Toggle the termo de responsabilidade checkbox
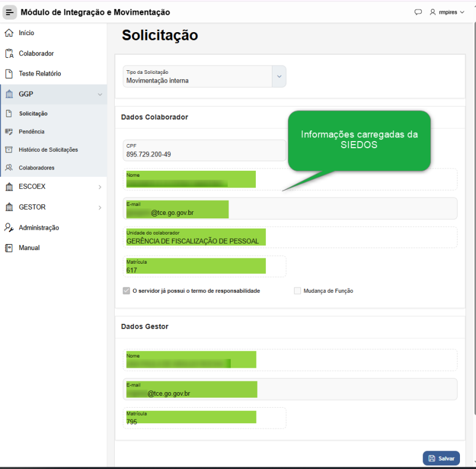476x469 pixels. (x=126, y=290)
